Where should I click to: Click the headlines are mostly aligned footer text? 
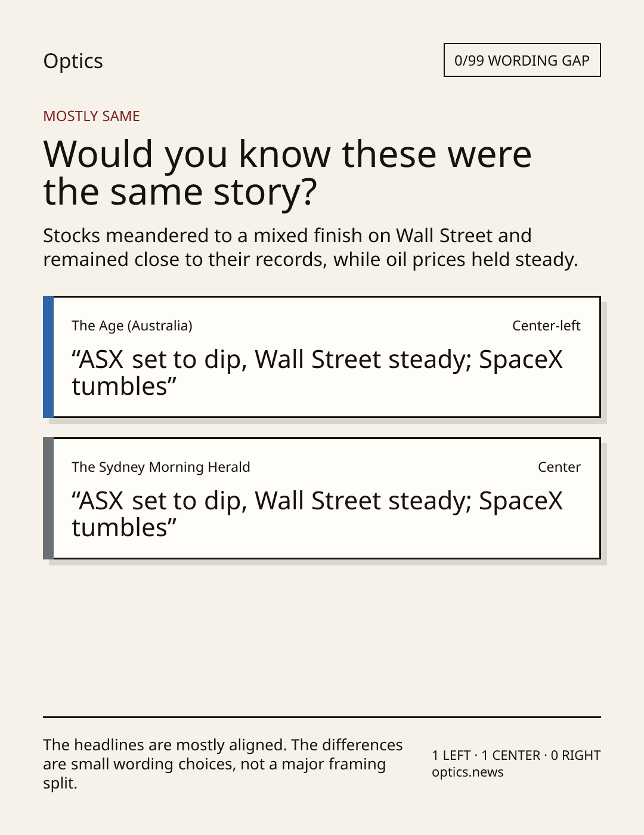click(223, 764)
